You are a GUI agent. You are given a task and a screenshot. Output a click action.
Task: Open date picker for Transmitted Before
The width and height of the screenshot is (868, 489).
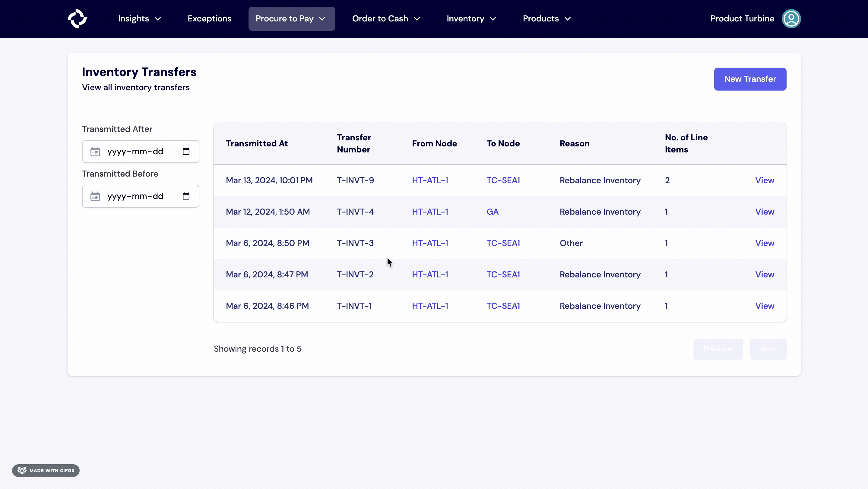point(186,196)
